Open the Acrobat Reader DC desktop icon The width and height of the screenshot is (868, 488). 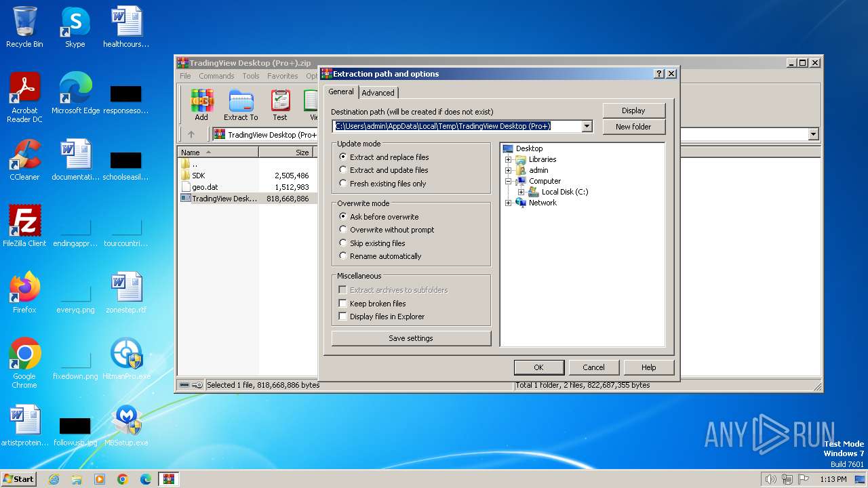click(x=24, y=98)
